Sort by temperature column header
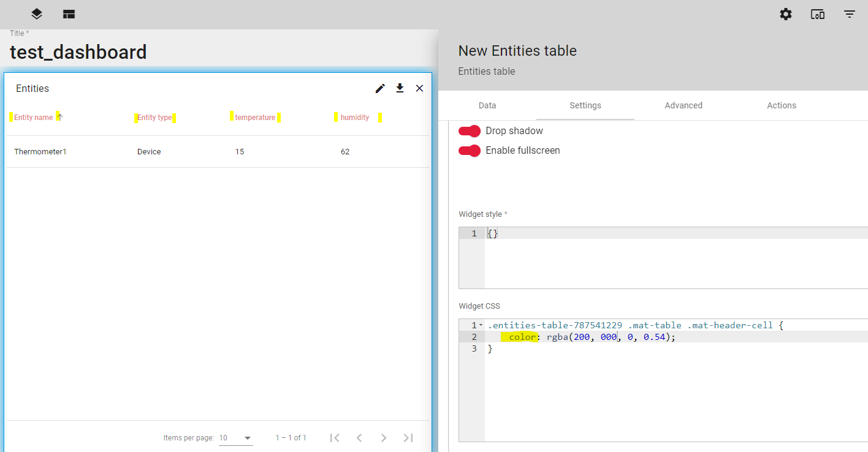 tap(255, 118)
